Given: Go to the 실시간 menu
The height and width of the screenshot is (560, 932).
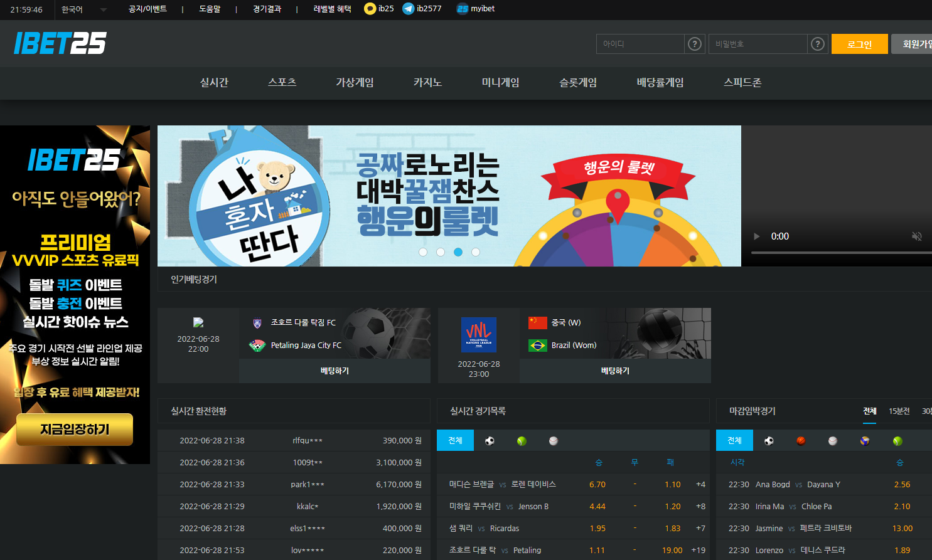Looking at the screenshot, I should point(214,82).
